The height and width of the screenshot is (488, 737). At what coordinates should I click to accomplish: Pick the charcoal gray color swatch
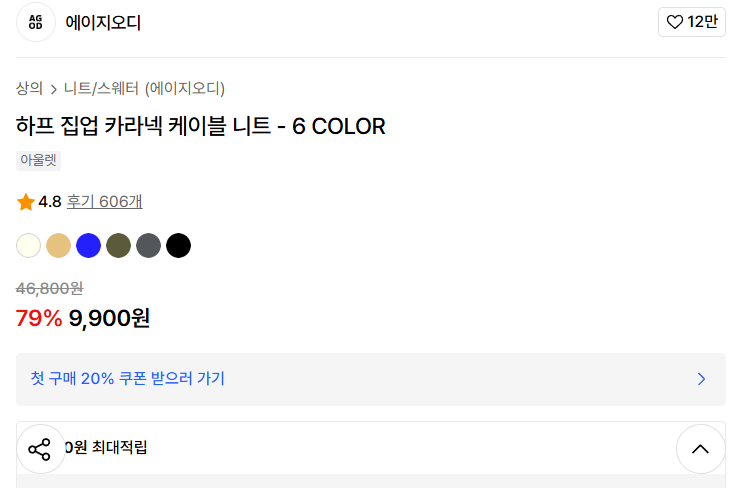tap(149, 245)
